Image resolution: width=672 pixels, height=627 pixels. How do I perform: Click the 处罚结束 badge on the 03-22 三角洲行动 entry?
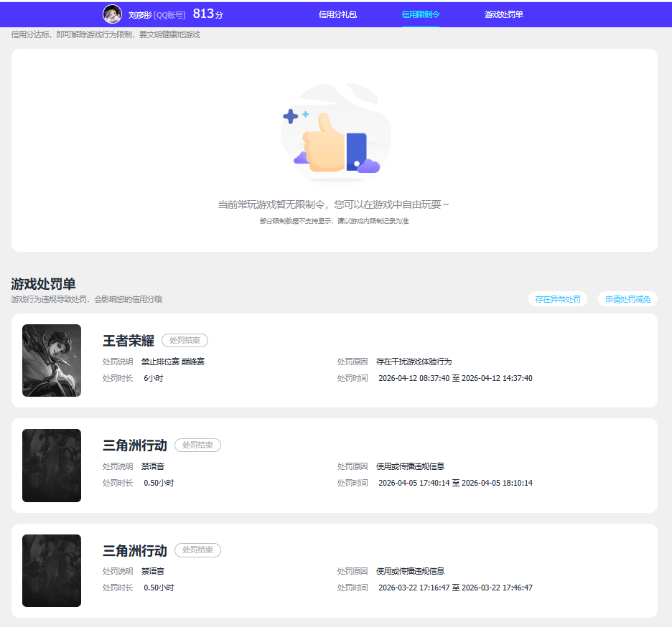pos(197,550)
